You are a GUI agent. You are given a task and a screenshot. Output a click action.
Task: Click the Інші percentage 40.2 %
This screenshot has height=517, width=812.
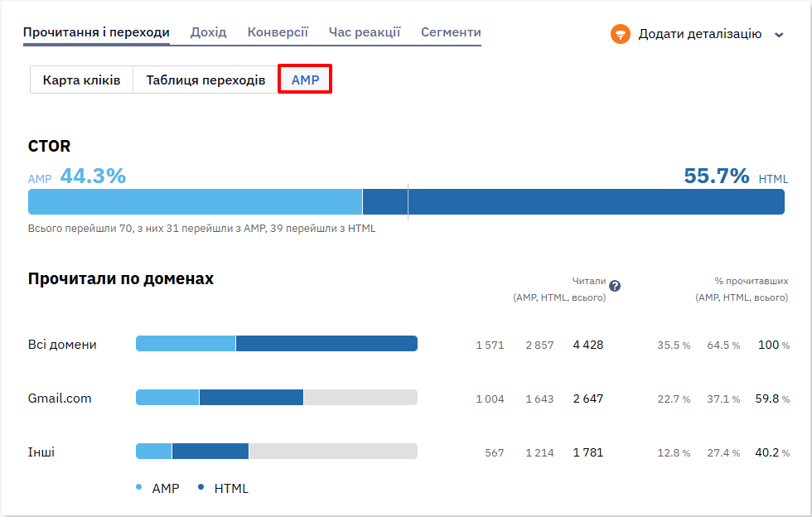click(x=772, y=452)
